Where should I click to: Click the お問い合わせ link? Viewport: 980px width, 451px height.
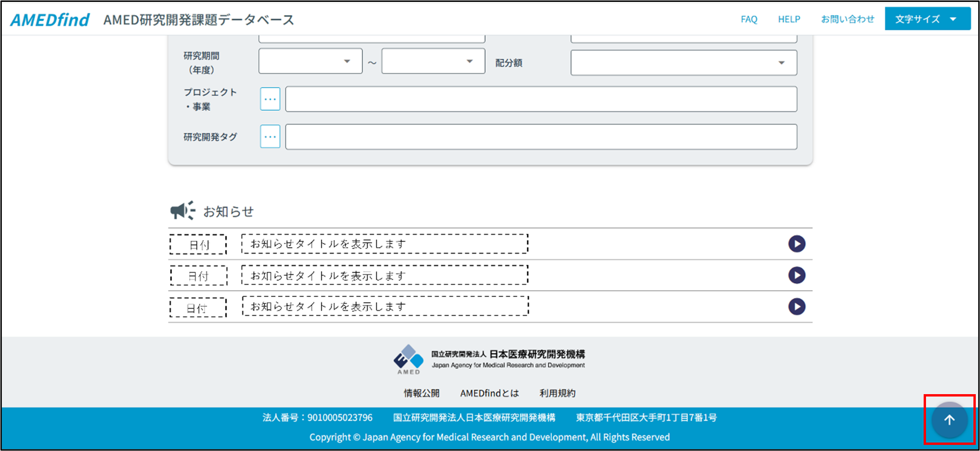(x=847, y=19)
